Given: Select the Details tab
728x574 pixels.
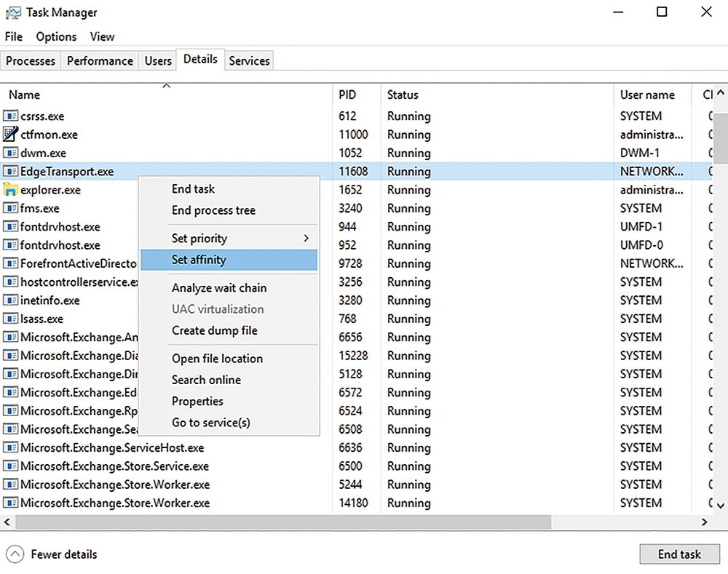Looking at the screenshot, I should click(x=201, y=60).
